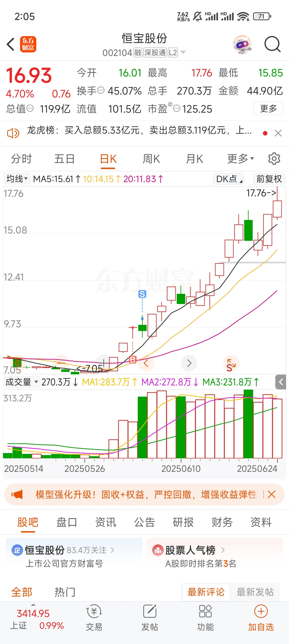Image resolution: width=289 pixels, height=644 pixels.
Task: Tap the speaker announcement icon
Action: click(x=13, y=133)
